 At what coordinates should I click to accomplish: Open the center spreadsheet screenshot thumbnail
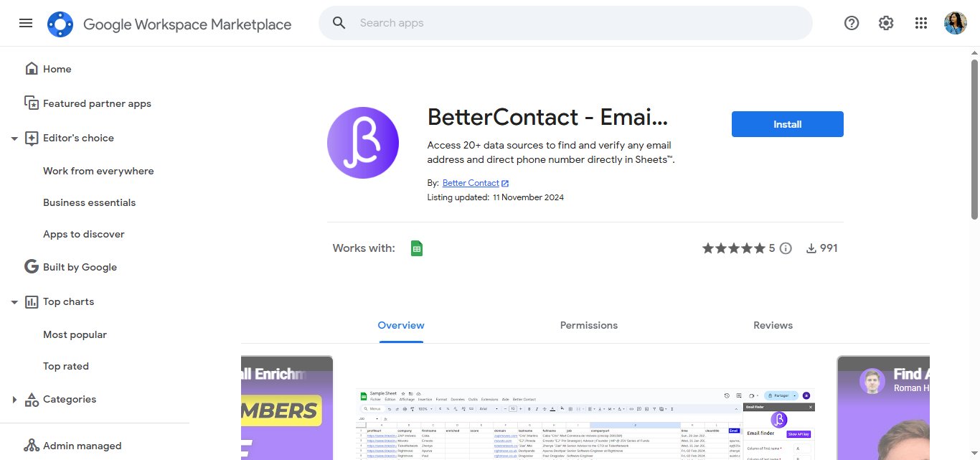tap(585, 423)
